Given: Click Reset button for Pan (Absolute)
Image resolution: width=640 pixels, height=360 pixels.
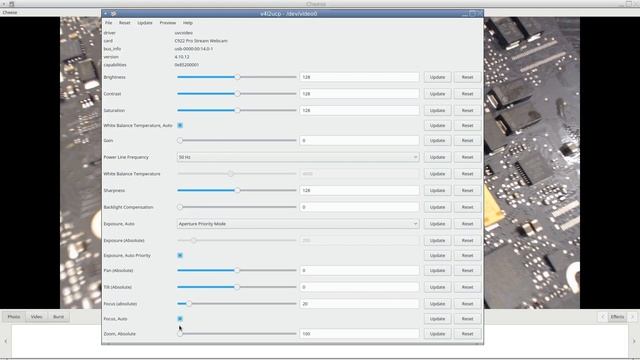Looking at the screenshot, I should tap(467, 270).
